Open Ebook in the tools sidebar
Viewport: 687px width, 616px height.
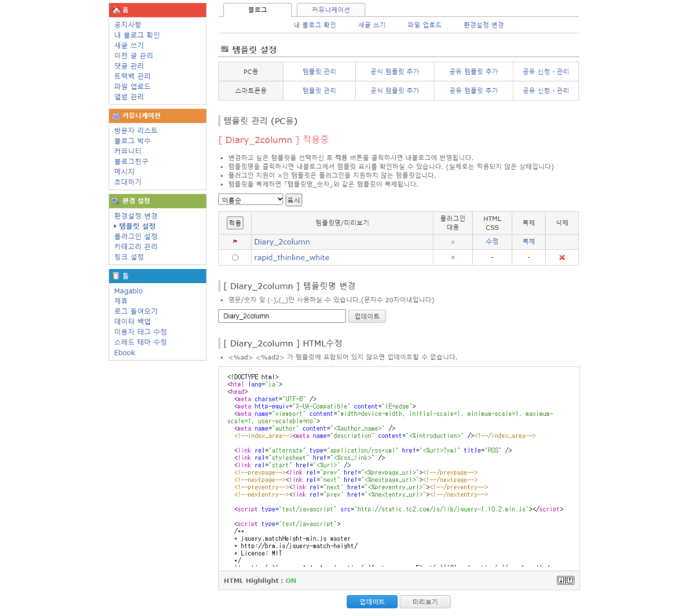124,353
